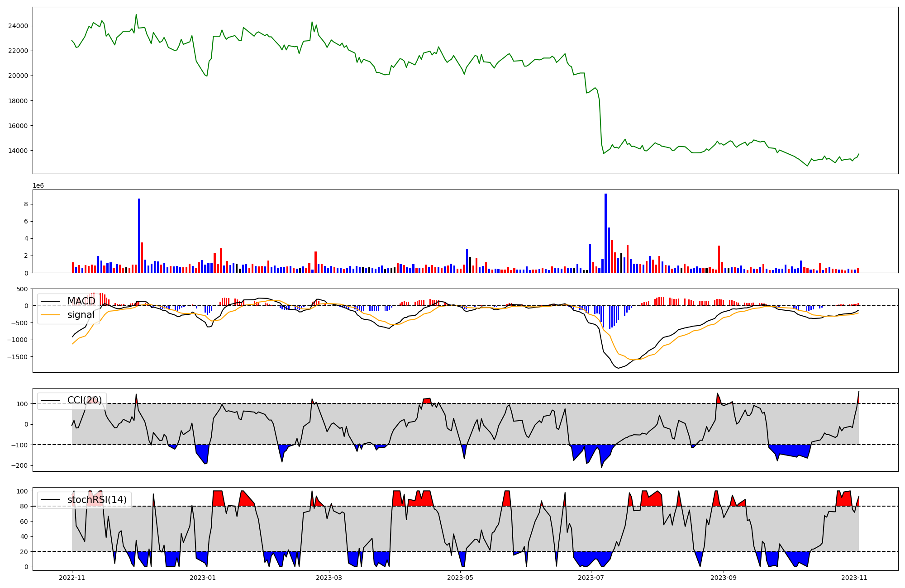
Task: Click the 2023-01 x-axis date label
Action: [x=203, y=578]
